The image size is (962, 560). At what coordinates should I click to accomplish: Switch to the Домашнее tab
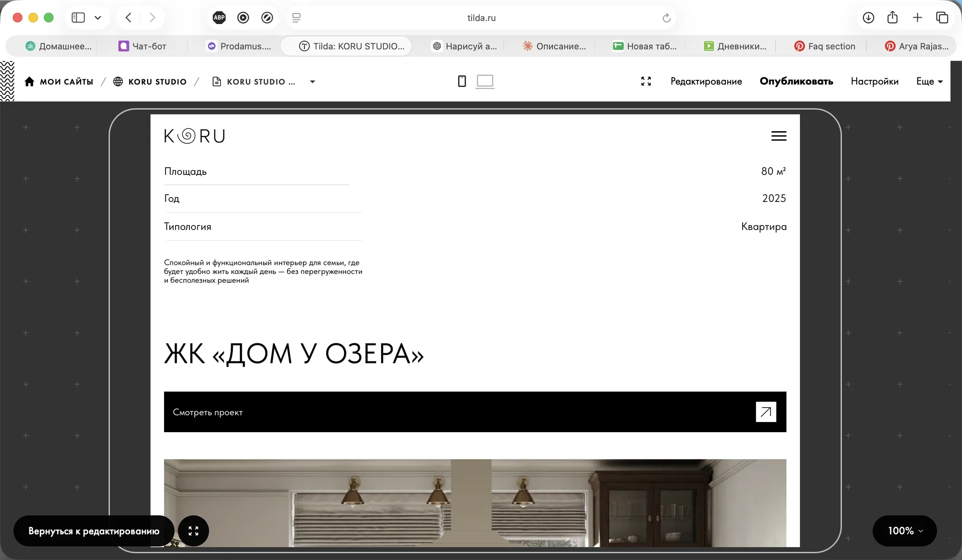tap(58, 46)
